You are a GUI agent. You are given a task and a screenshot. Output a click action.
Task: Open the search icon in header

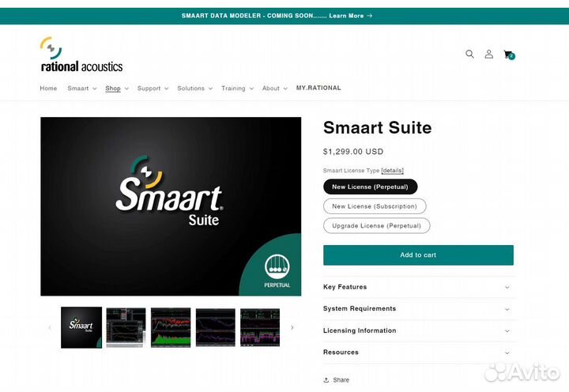(469, 54)
